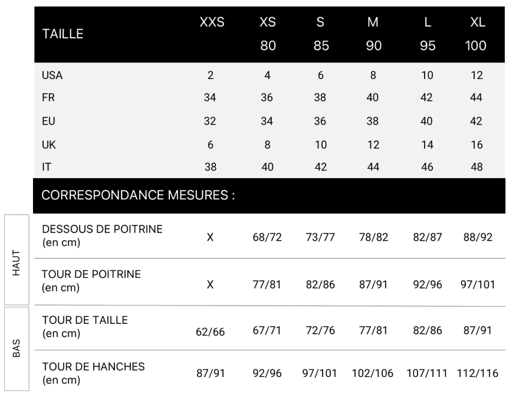The image size is (532, 397).
Task: Click the USA row label
Action: tap(52, 76)
